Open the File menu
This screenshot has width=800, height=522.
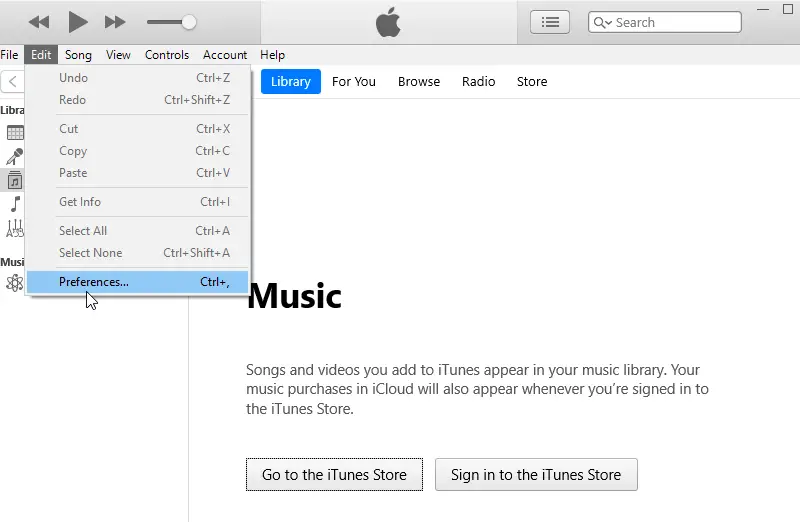pos(9,55)
